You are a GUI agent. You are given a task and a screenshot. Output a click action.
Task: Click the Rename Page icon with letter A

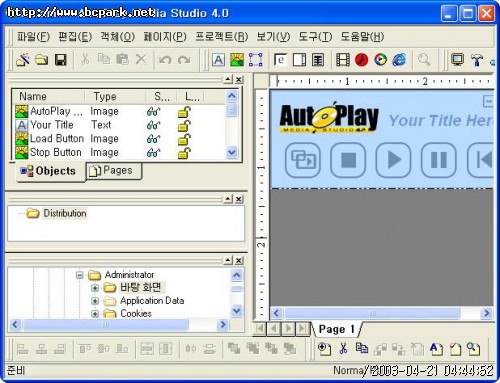436,349
